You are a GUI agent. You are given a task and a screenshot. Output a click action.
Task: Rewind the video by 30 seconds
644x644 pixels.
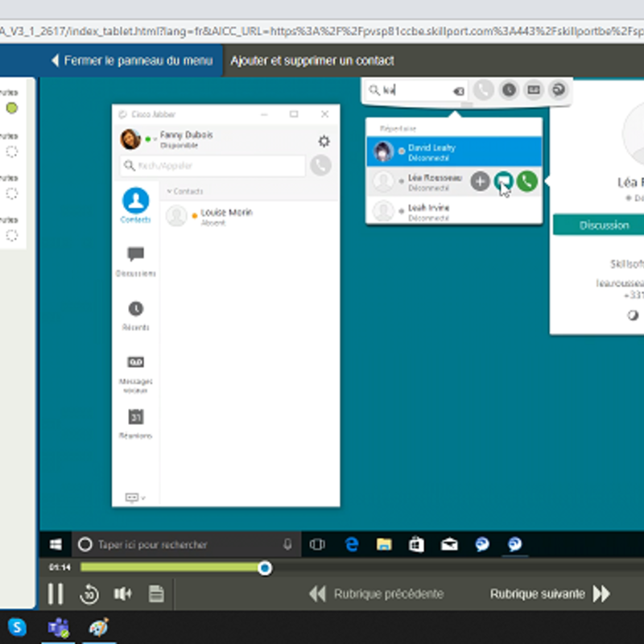[x=89, y=594]
